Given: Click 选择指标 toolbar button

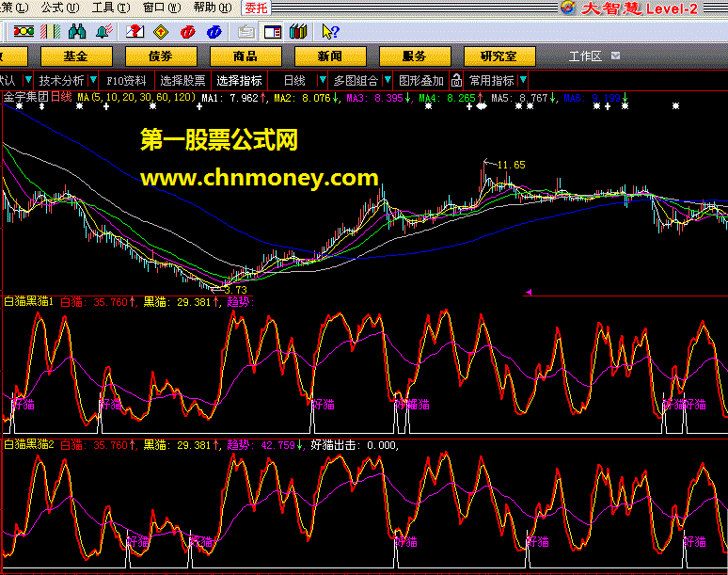Looking at the screenshot, I should point(239,81).
